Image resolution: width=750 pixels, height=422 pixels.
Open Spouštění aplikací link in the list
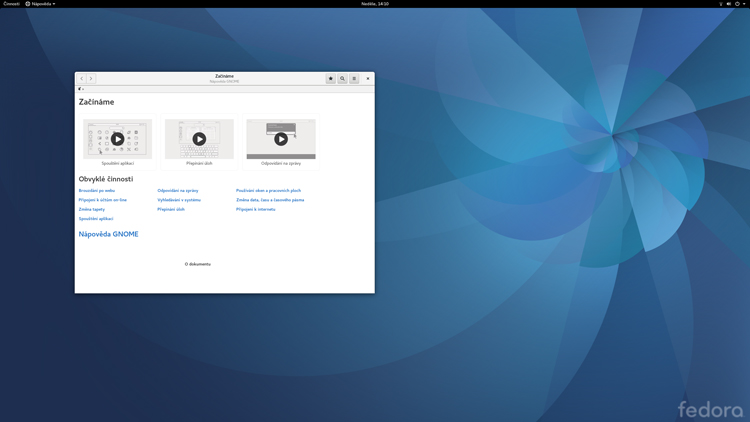(96, 219)
